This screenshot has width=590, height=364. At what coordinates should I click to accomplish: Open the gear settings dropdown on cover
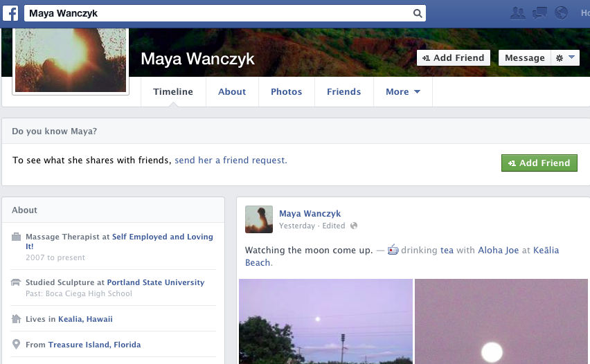pos(564,58)
